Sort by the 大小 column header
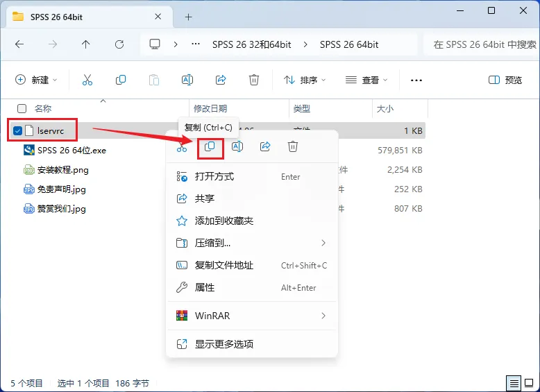The width and height of the screenshot is (540, 392). click(x=385, y=109)
